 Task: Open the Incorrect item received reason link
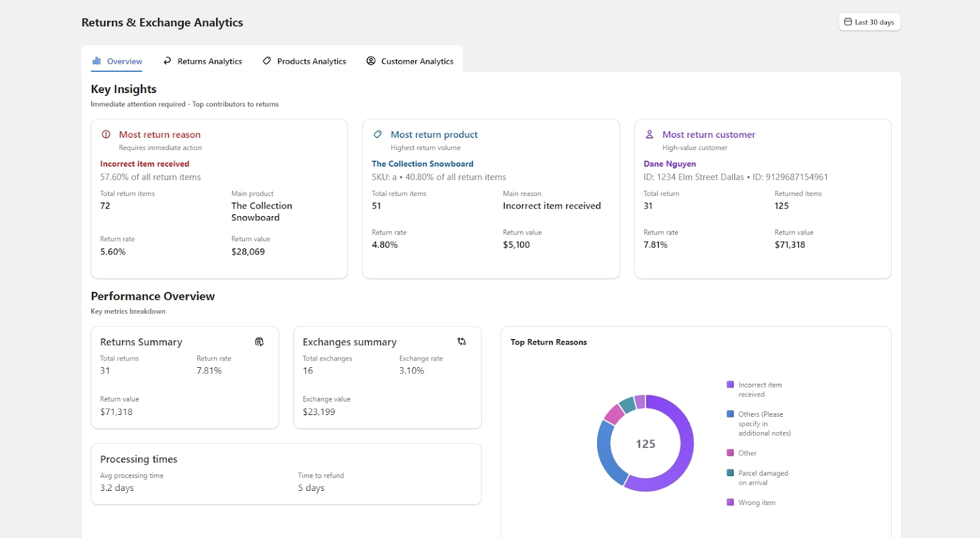pyautogui.click(x=145, y=164)
